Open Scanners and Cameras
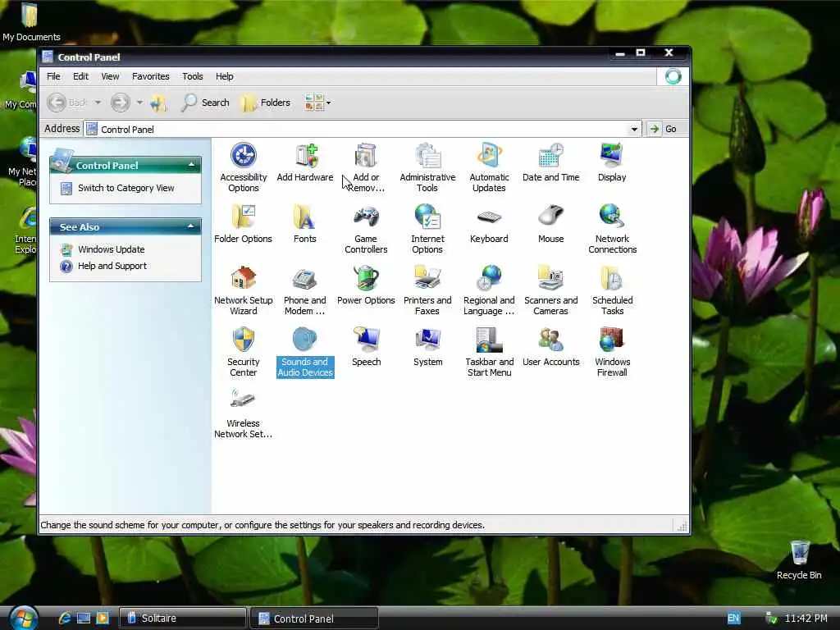 pyautogui.click(x=550, y=290)
